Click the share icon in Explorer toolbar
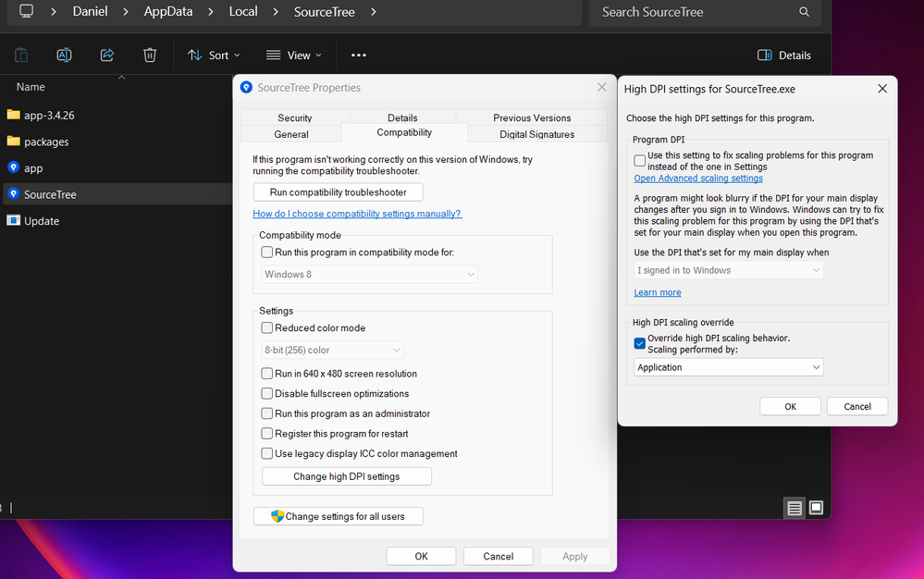Viewport: 924px width, 579px height. click(106, 55)
